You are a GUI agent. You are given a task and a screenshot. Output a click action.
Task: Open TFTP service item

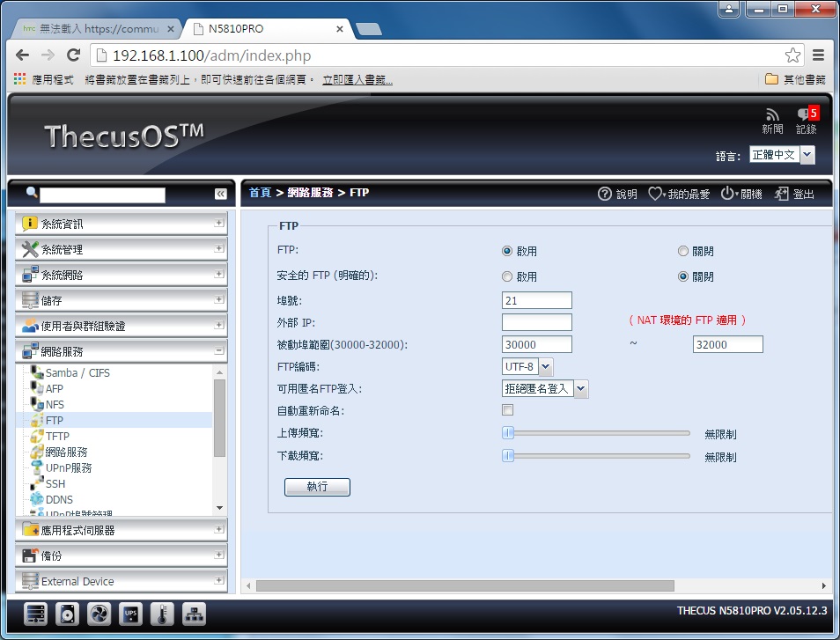(57, 437)
